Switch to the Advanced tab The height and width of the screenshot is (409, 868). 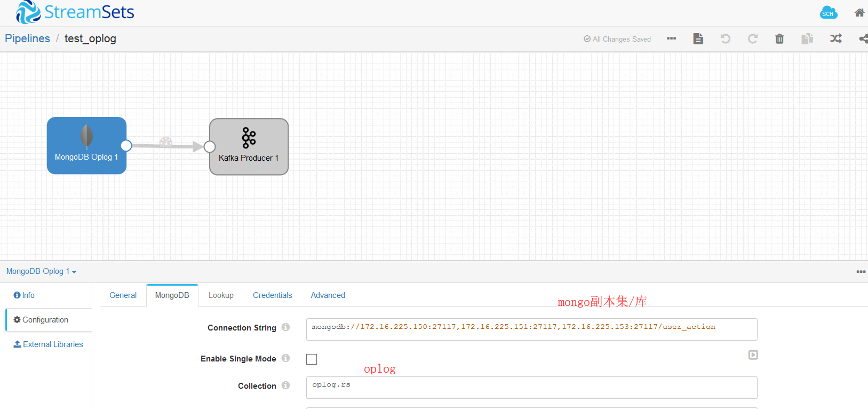(328, 295)
